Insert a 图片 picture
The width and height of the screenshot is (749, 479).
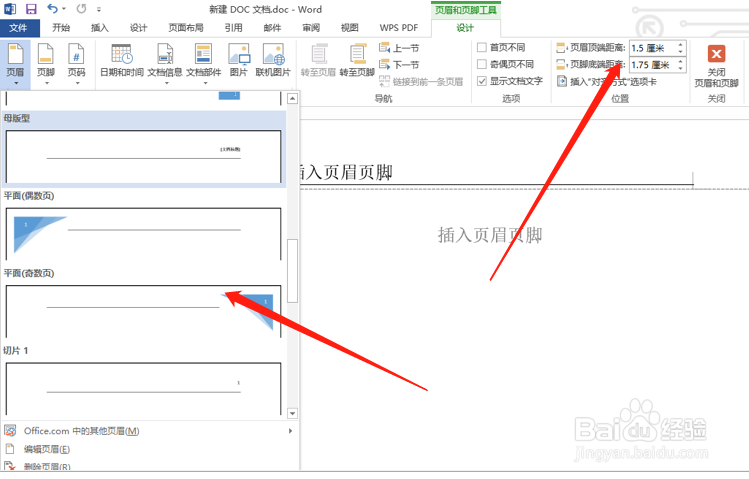[x=238, y=61]
